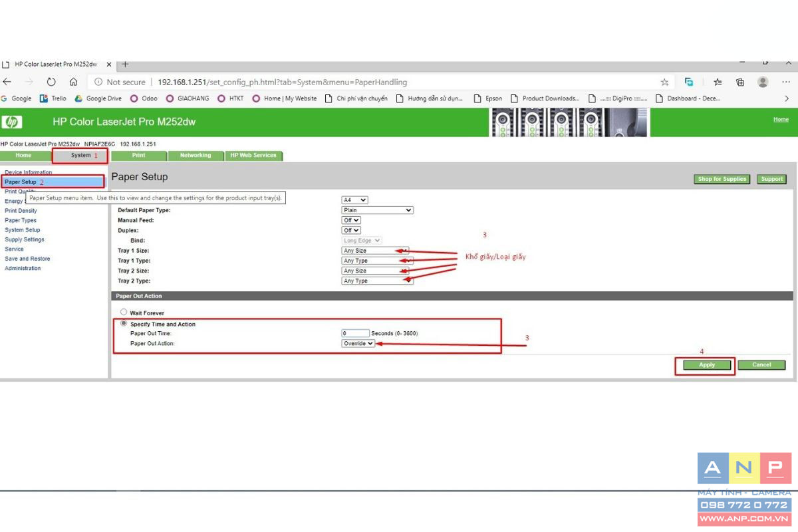
Task: Open the Epson bookmark
Action: (x=488, y=98)
